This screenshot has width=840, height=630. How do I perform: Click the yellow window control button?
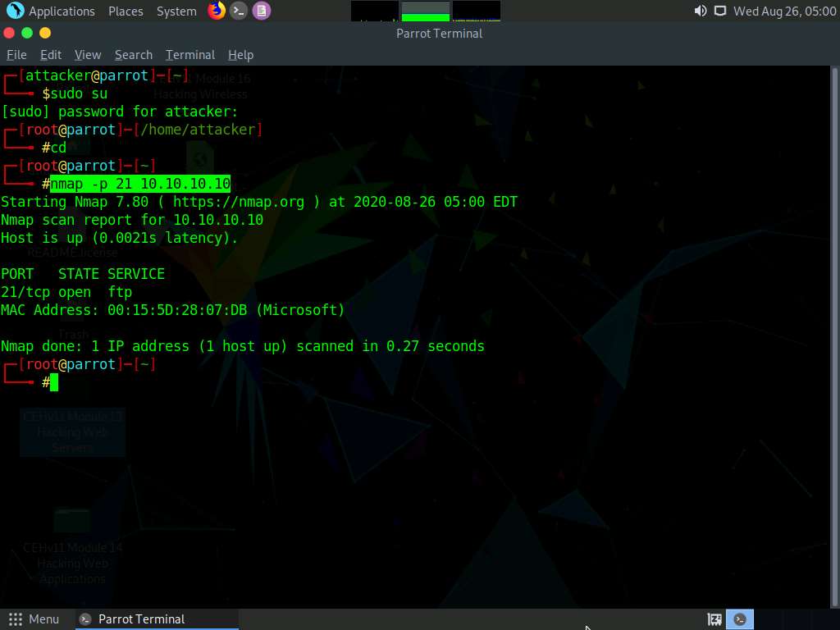45,33
